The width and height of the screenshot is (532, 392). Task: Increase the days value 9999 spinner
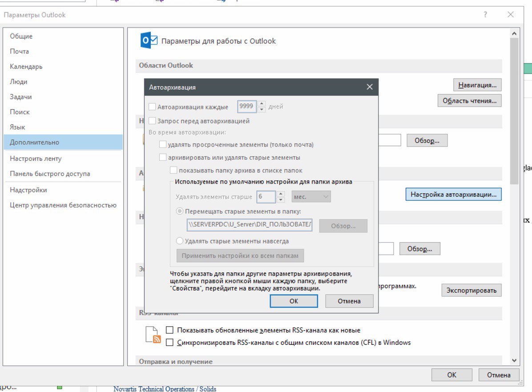point(262,104)
